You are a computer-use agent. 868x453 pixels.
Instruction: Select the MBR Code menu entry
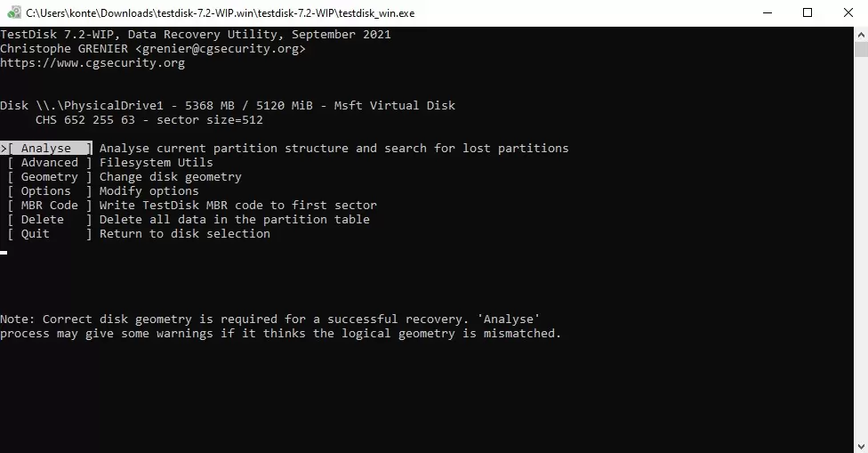[x=50, y=206]
